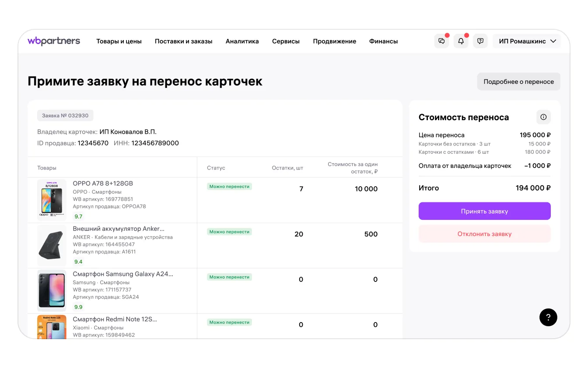This screenshot has height=368, width=588.
Task: Click the Заявка № 032930 badge
Action: [x=65, y=116]
